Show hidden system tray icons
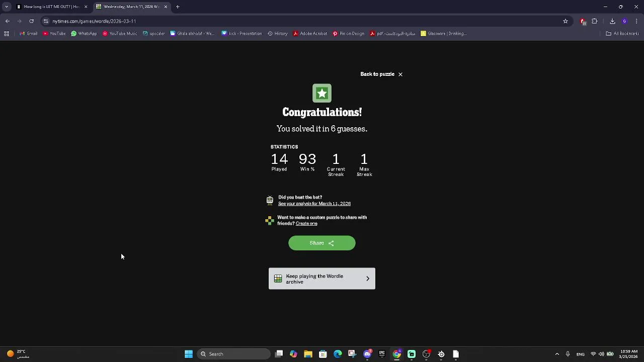 557,354
